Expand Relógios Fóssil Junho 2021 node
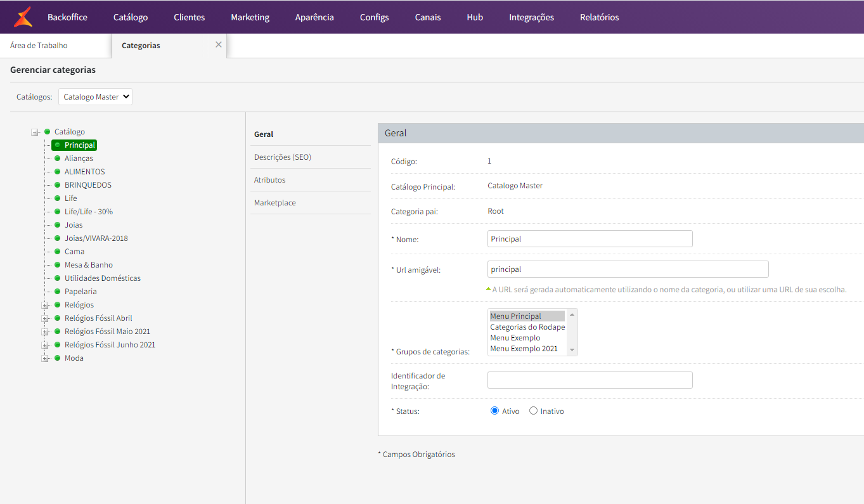864x504 pixels. pyautogui.click(x=45, y=346)
